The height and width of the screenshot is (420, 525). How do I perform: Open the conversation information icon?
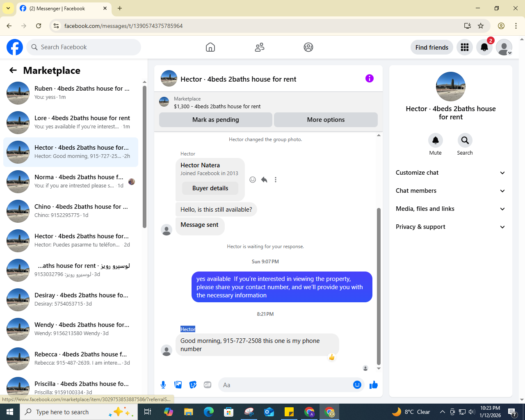(370, 78)
